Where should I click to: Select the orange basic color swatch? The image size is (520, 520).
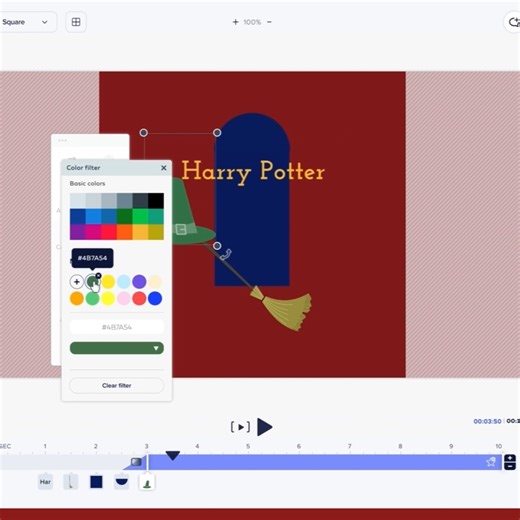(x=125, y=232)
